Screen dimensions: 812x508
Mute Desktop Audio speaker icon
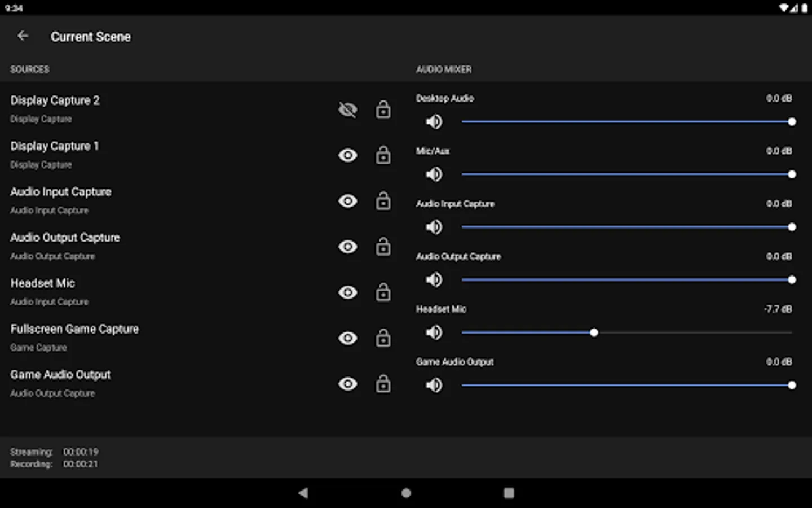434,121
